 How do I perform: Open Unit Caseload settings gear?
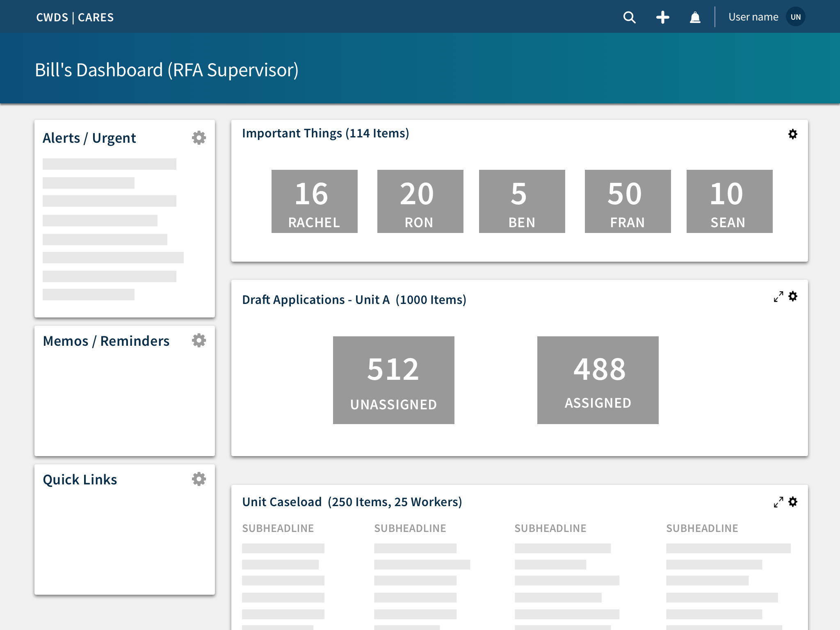pyautogui.click(x=793, y=502)
